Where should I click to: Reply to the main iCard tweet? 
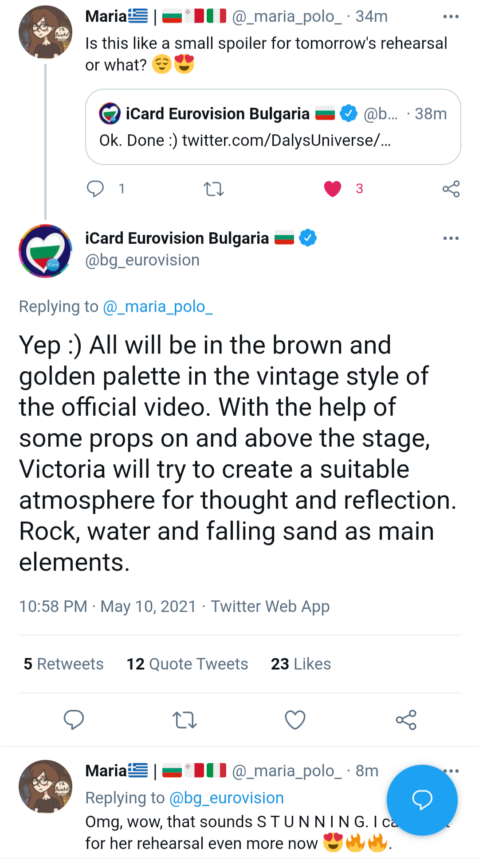pos(74,720)
